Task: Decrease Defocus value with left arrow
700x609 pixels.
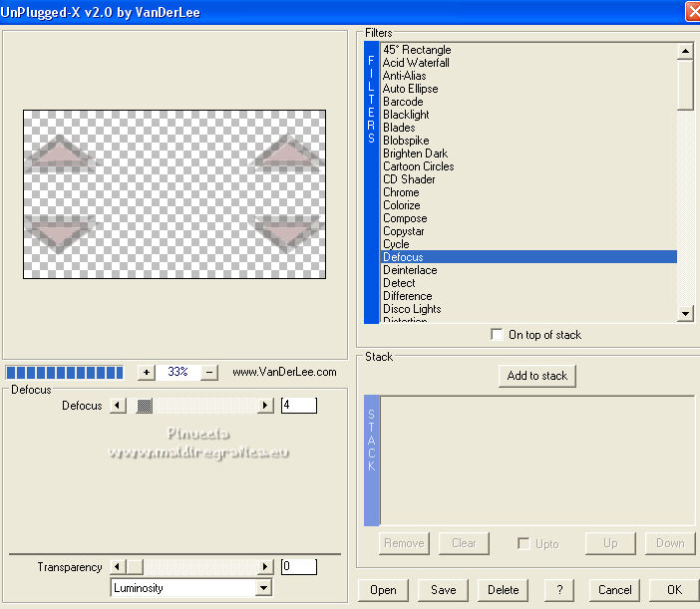Action: coord(118,406)
